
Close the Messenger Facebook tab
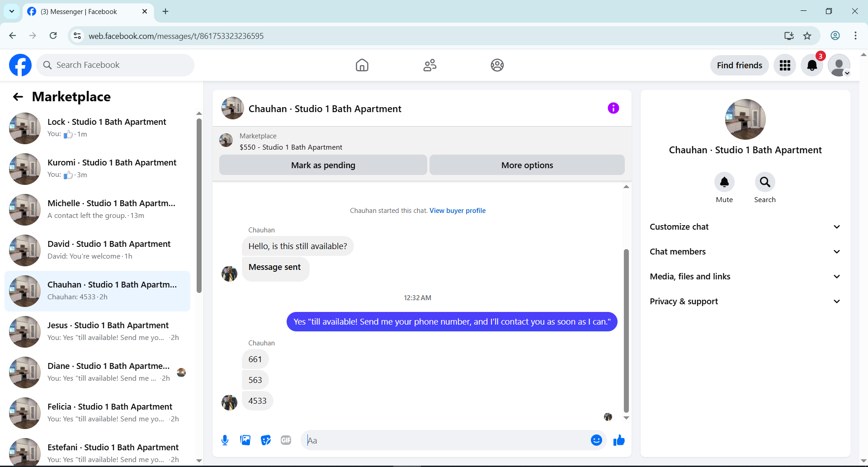[x=145, y=11]
